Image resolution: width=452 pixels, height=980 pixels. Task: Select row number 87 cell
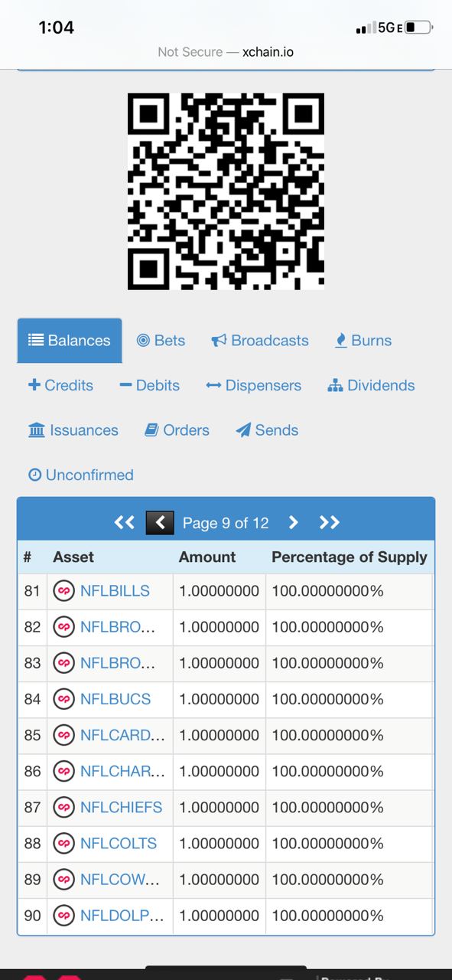32,807
